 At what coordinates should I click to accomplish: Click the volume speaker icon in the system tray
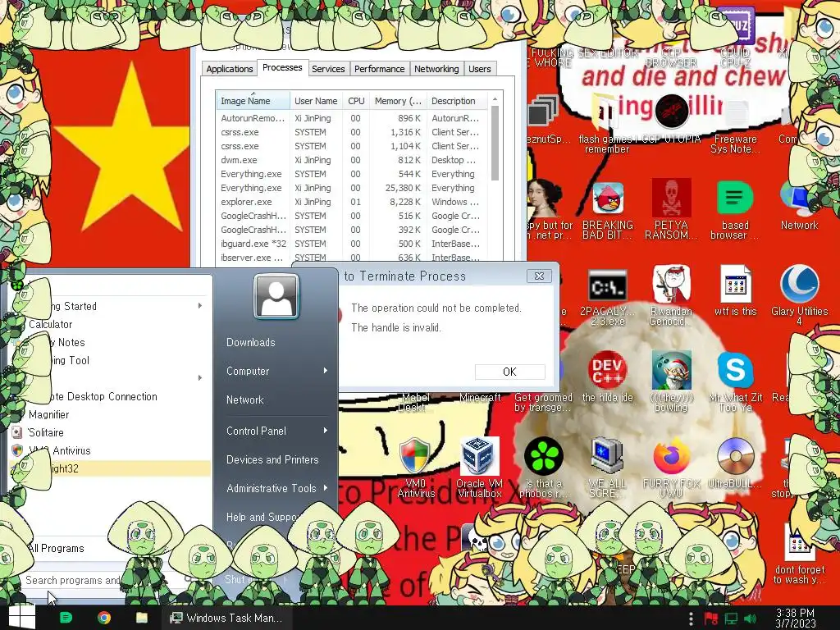(750, 619)
